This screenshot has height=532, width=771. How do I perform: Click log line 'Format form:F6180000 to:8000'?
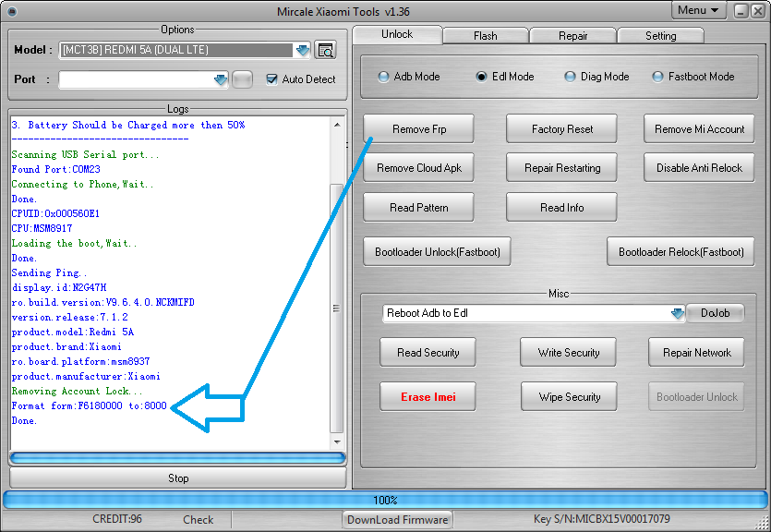[x=89, y=405]
